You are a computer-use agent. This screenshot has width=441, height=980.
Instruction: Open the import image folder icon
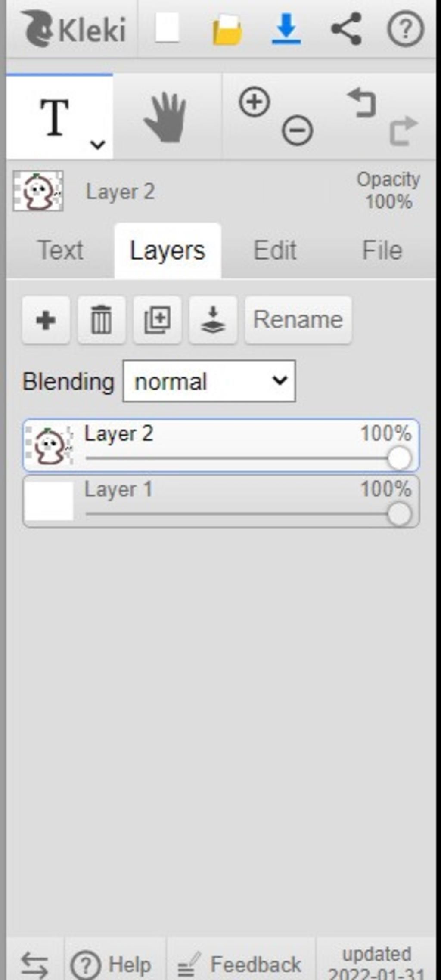(x=227, y=29)
